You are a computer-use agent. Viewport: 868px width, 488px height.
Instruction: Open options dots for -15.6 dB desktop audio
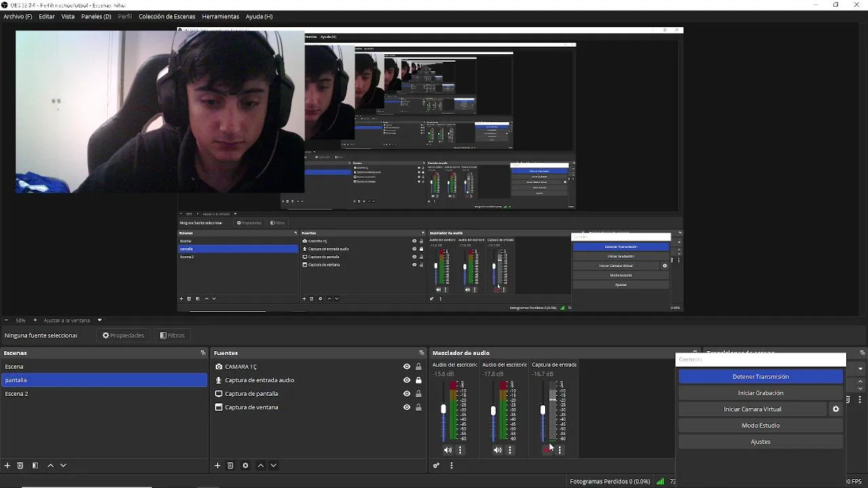(460, 450)
